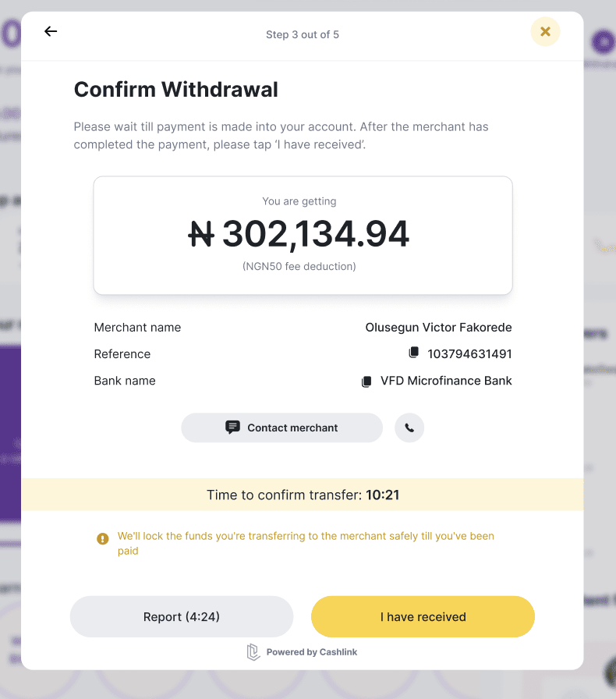Click the Confirm Withdrawal heading
The height and width of the screenshot is (699, 616).
pyautogui.click(x=175, y=90)
